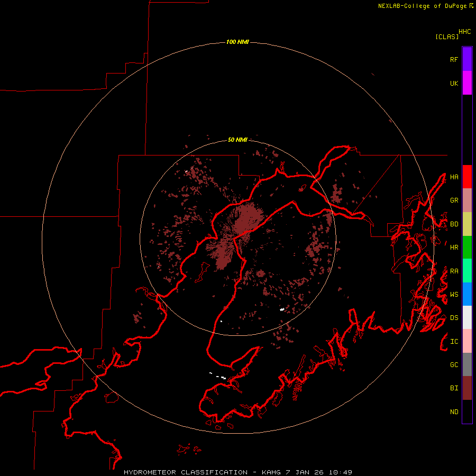The height and width of the screenshot is (476, 476).
Task: Click the 'BD' legend label
Action: 454,224
